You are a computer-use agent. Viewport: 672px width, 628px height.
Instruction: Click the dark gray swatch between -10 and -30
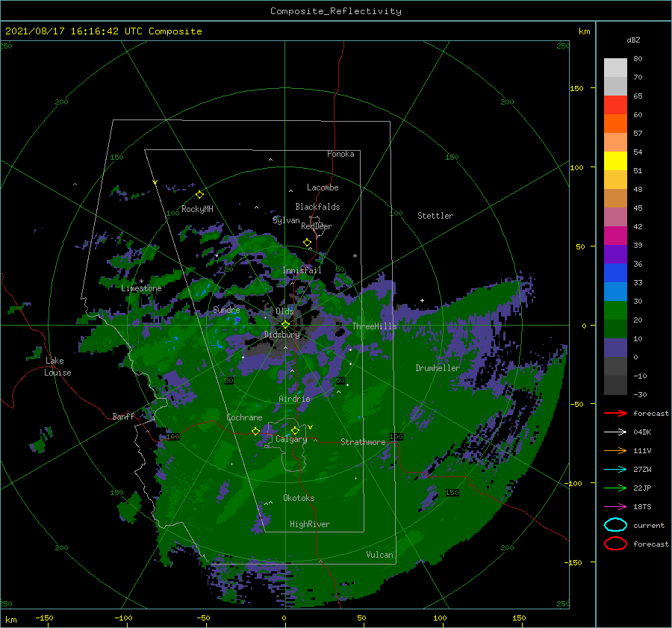point(615,385)
